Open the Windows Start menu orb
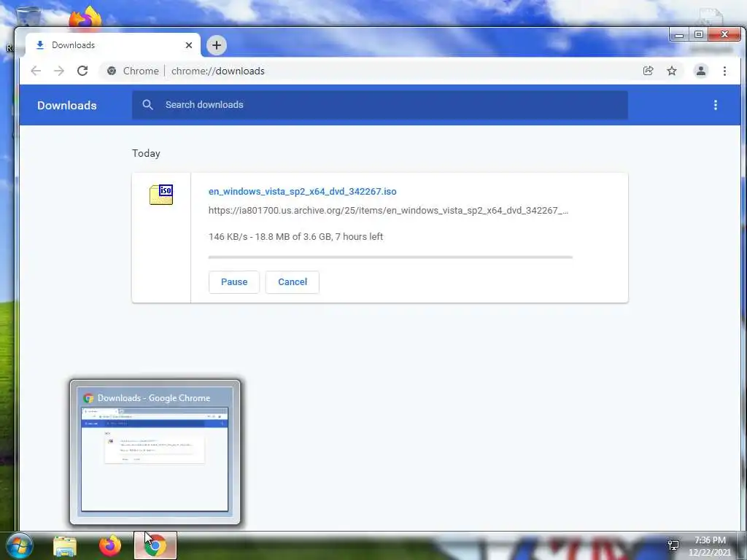Screen dimensions: 747x560 [x=19, y=545]
